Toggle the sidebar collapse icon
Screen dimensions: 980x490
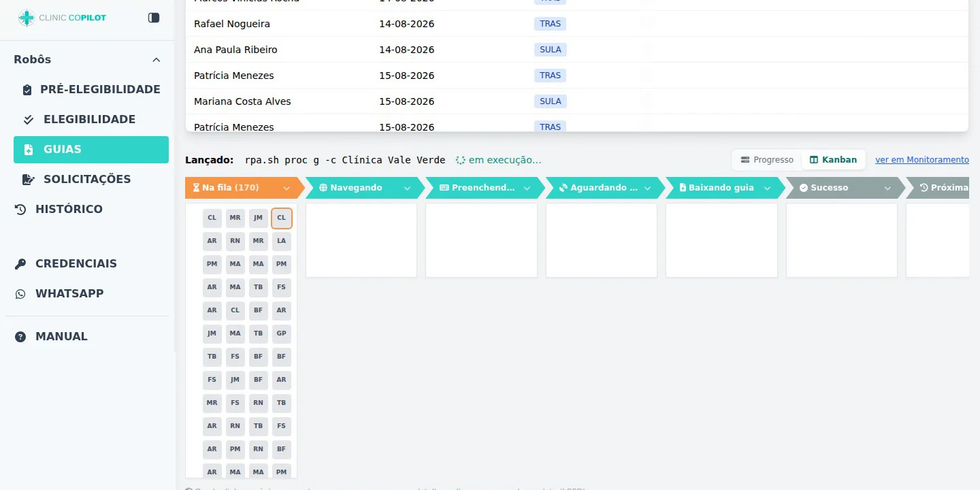point(154,18)
